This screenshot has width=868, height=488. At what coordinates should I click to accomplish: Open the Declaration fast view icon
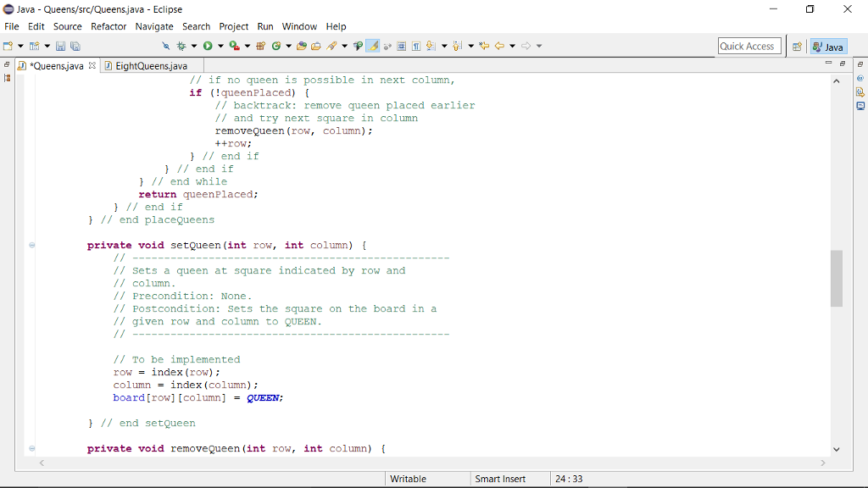tap(860, 91)
